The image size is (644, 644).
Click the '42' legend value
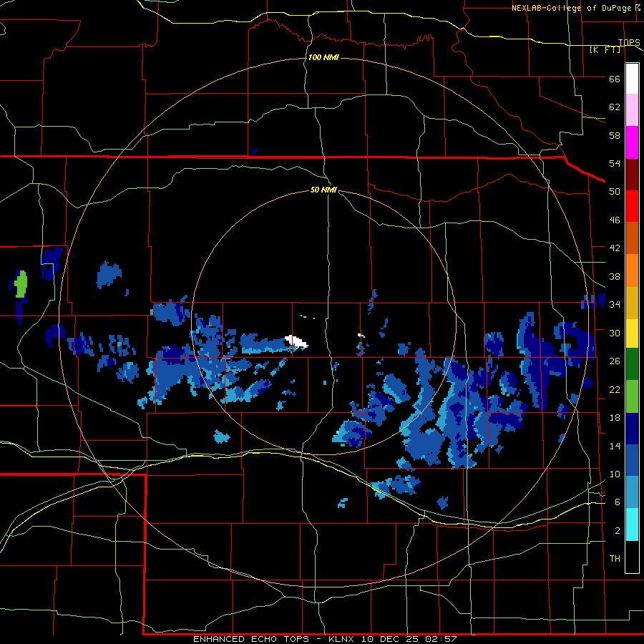(x=615, y=248)
